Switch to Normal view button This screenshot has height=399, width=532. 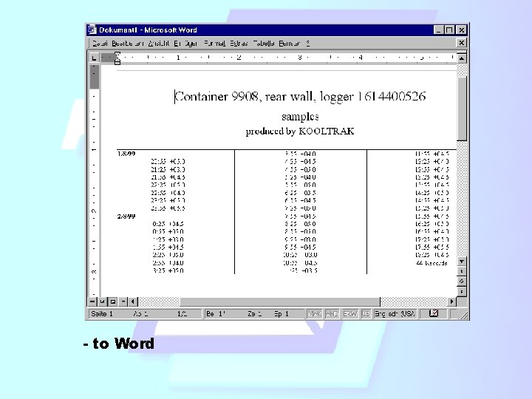[x=92, y=301]
